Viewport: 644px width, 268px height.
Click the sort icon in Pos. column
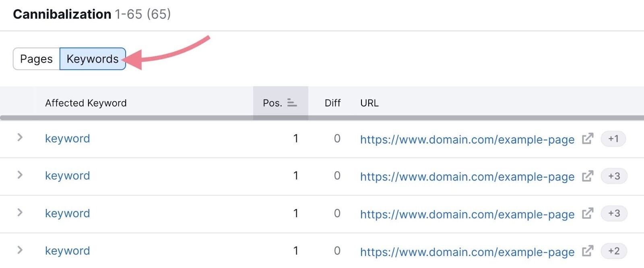coord(292,103)
